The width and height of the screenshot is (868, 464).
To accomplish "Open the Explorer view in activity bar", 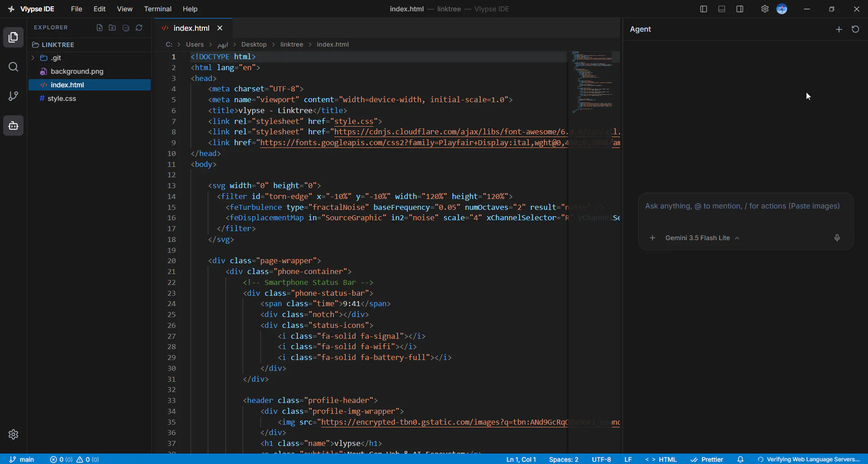I will 14,38.
